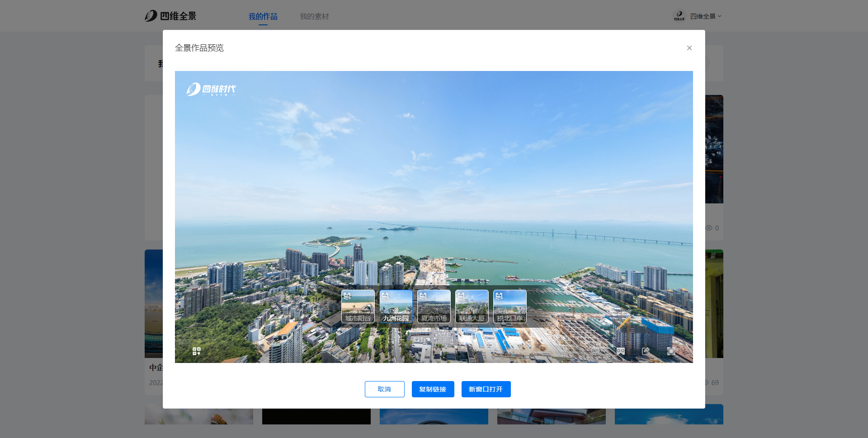Switch to the 拱北口岸 scene

click(509, 306)
